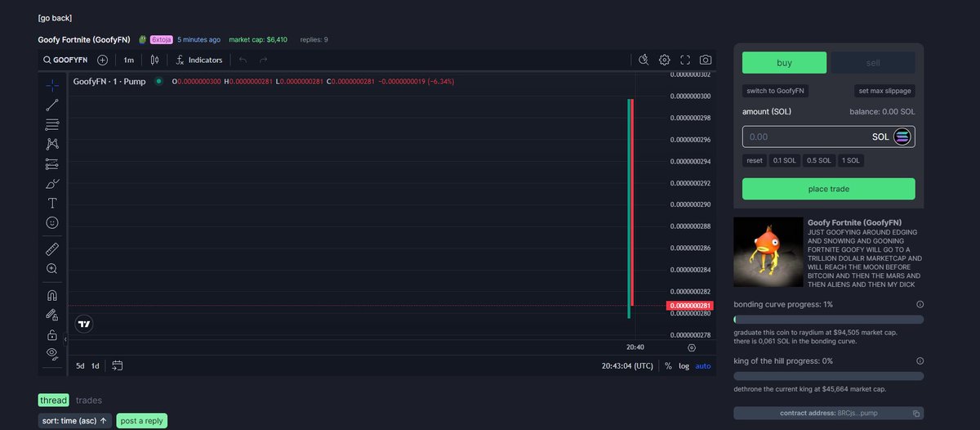Open the go to date calendar
The width and height of the screenshot is (980, 430).
[118, 365]
